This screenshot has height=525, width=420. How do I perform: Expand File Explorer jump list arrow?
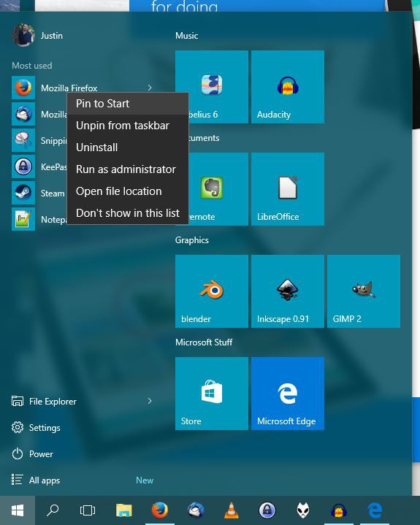click(150, 401)
